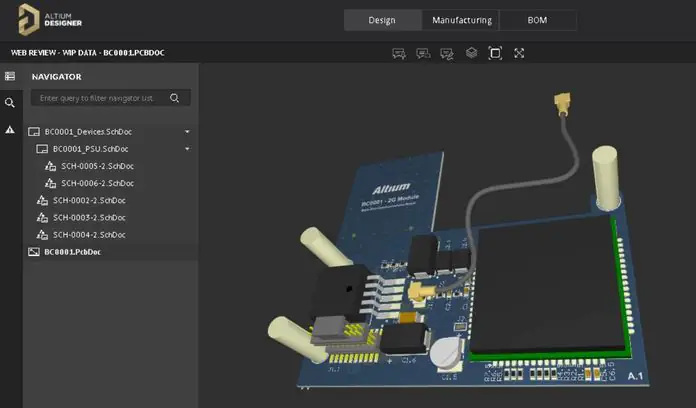Select BC0001_Devices.SchDoc in navigator
The width and height of the screenshot is (696, 408).
[88, 132]
